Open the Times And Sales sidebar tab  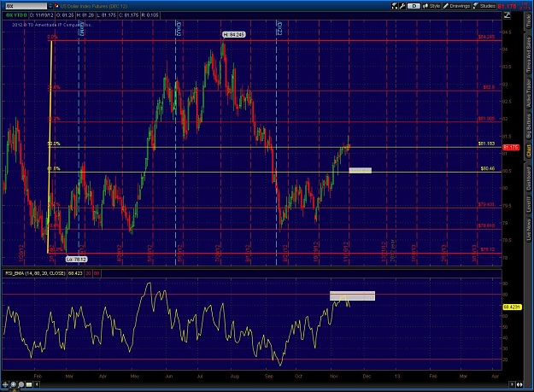pos(528,55)
